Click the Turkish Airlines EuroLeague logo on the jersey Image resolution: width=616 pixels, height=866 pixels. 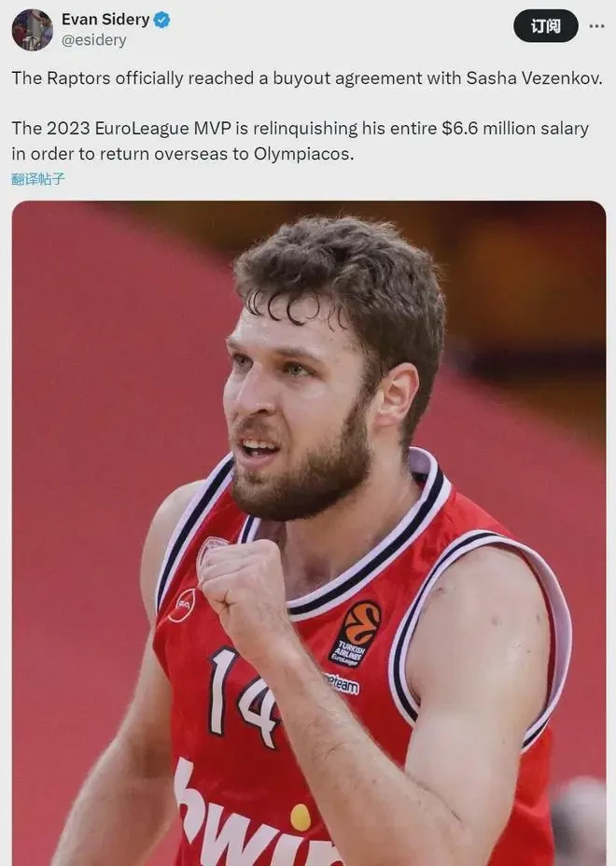click(355, 634)
